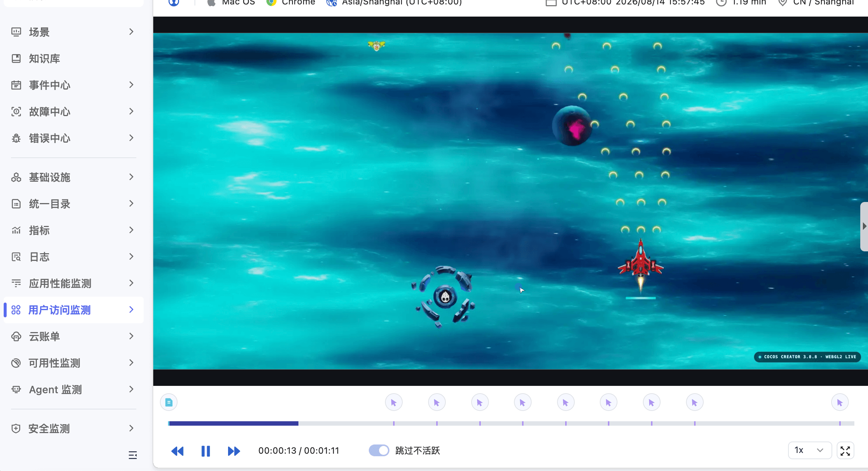Expand the 日志 logs submenu arrow
Screen dimensions: 868x471
pyautogui.click(x=132, y=257)
